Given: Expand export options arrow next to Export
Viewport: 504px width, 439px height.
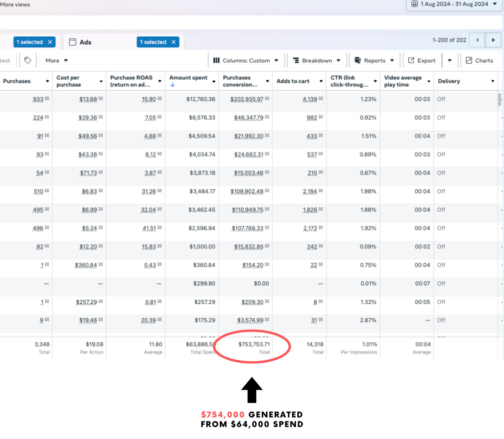Looking at the screenshot, I should [x=449, y=60].
